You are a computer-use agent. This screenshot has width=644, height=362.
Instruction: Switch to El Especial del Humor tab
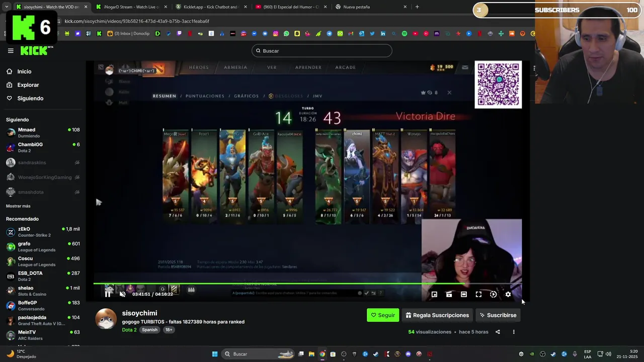291,7
